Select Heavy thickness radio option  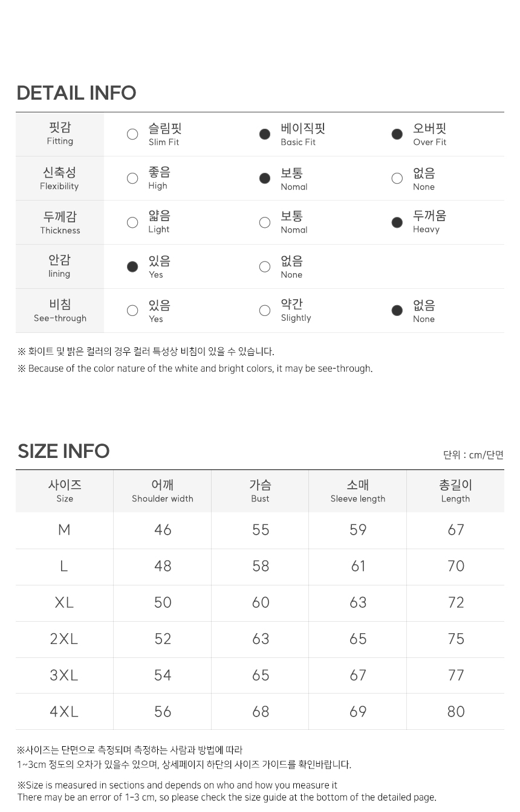[397, 222]
